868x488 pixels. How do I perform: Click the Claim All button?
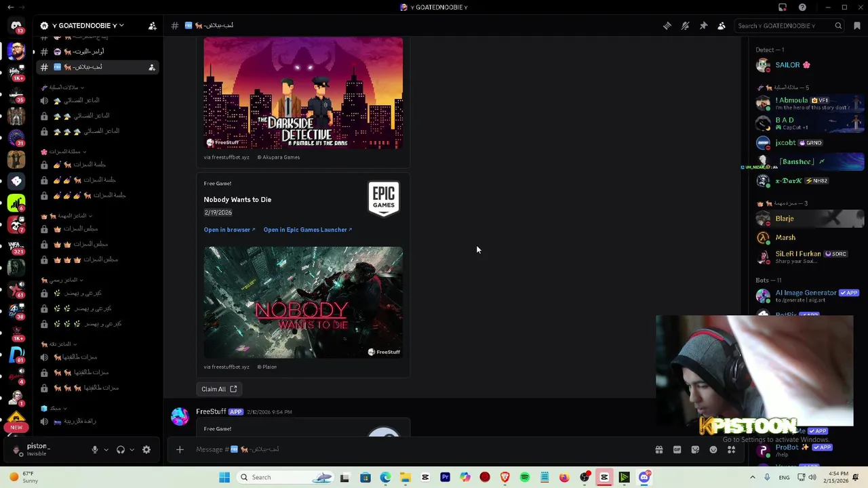219,389
